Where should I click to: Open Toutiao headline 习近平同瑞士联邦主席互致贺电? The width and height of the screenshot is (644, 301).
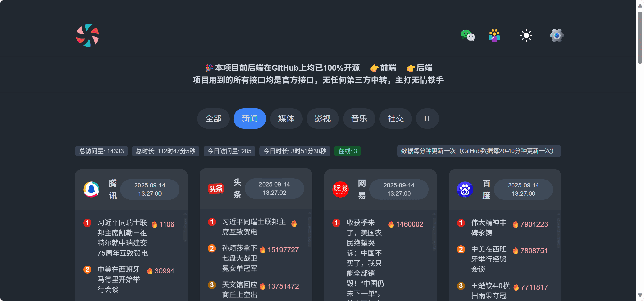click(254, 227)
